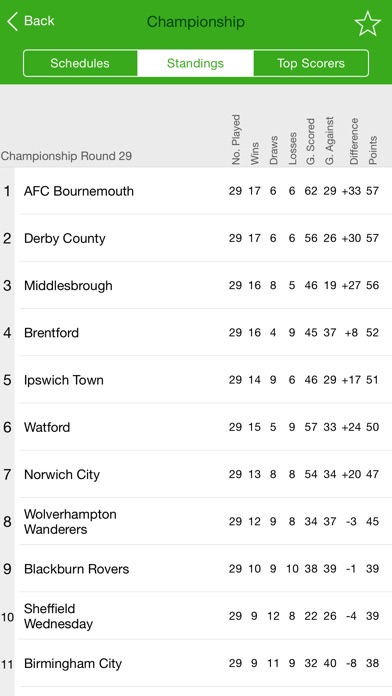Tap the Middlesbrough standings row

pos(196,285)
